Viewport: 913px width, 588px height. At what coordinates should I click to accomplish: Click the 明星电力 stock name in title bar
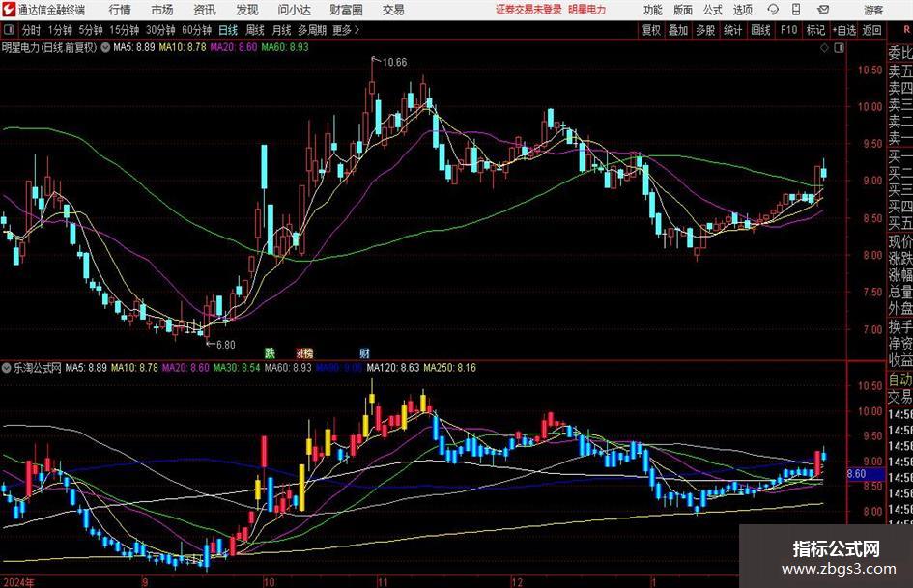[x=587, y=10]
